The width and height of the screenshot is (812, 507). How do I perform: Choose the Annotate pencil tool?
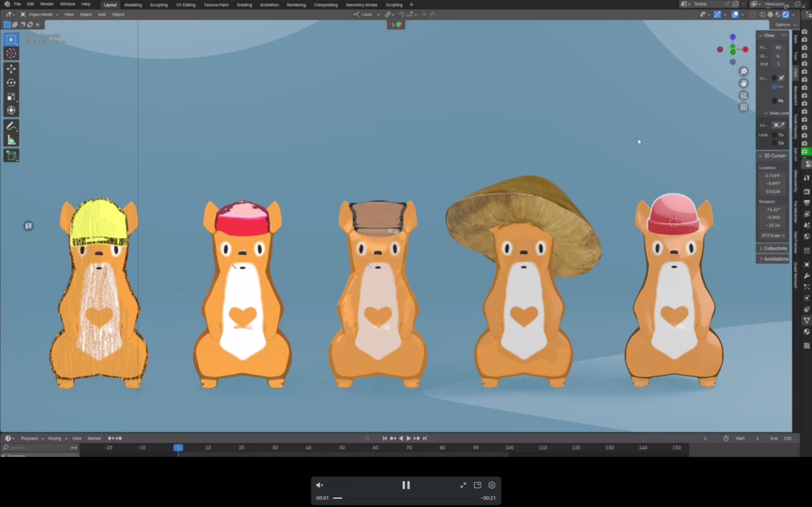tap(11, 126)
